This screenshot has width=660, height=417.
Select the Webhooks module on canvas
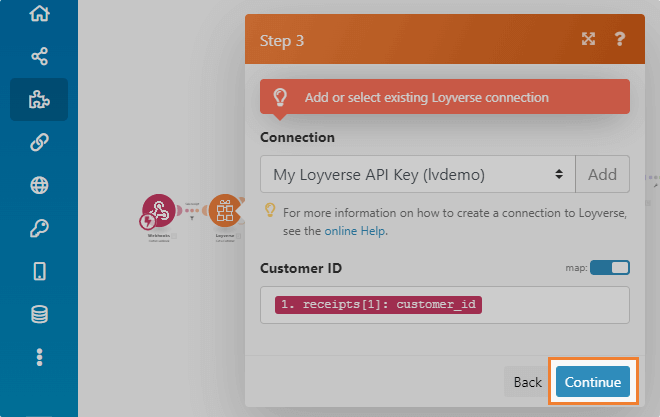click(x=159, y=210)
